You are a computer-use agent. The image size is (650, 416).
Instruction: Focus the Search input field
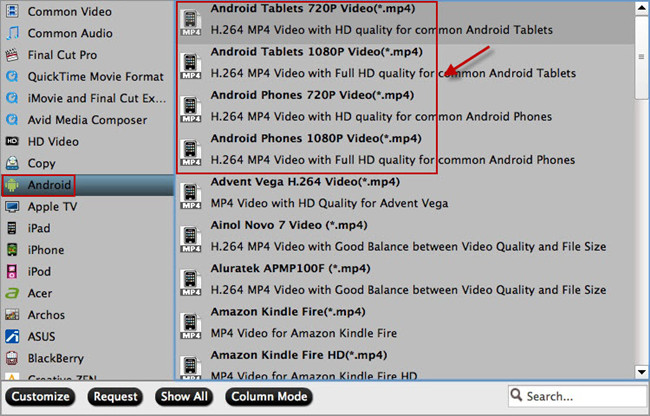coord(577,396)
